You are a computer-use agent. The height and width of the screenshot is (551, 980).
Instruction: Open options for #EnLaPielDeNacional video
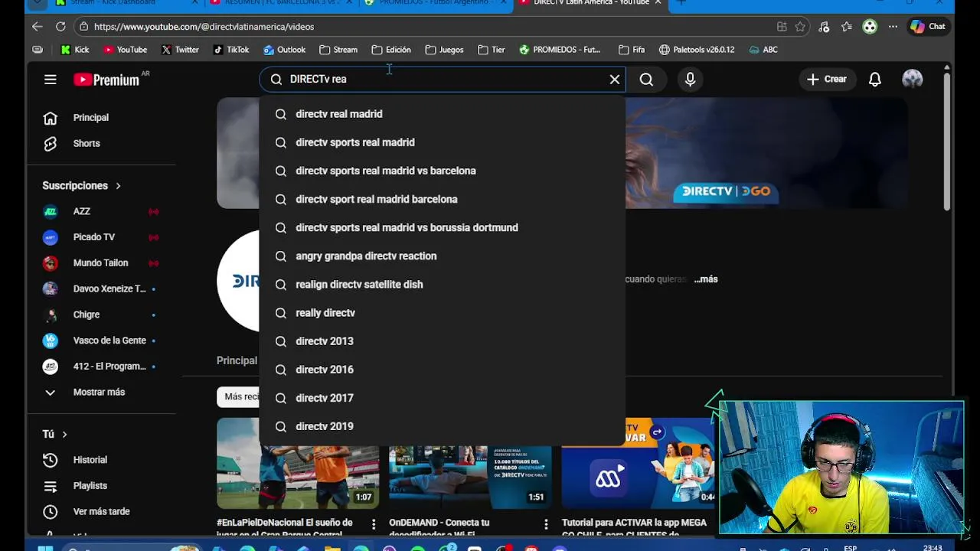point(374,524)
